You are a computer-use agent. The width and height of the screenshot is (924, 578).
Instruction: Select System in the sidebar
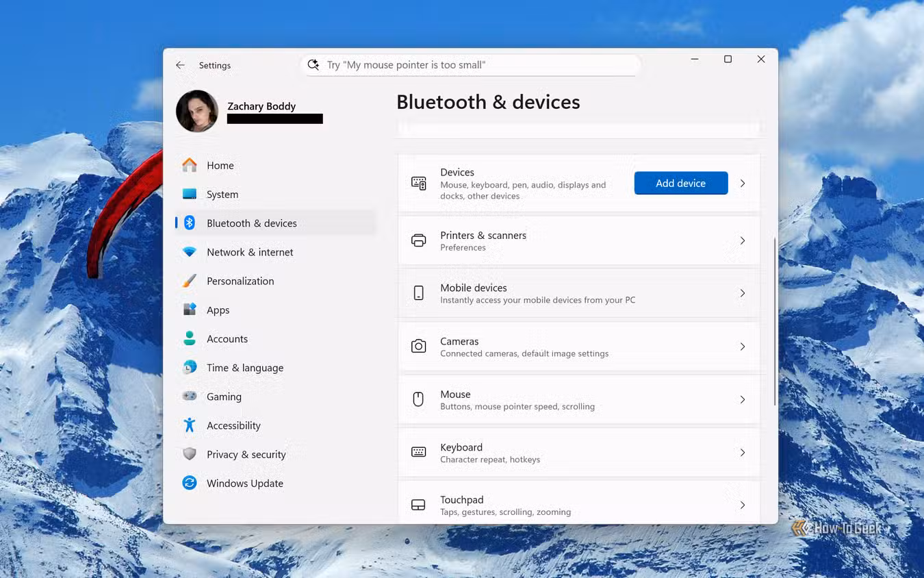click(275, 194)
